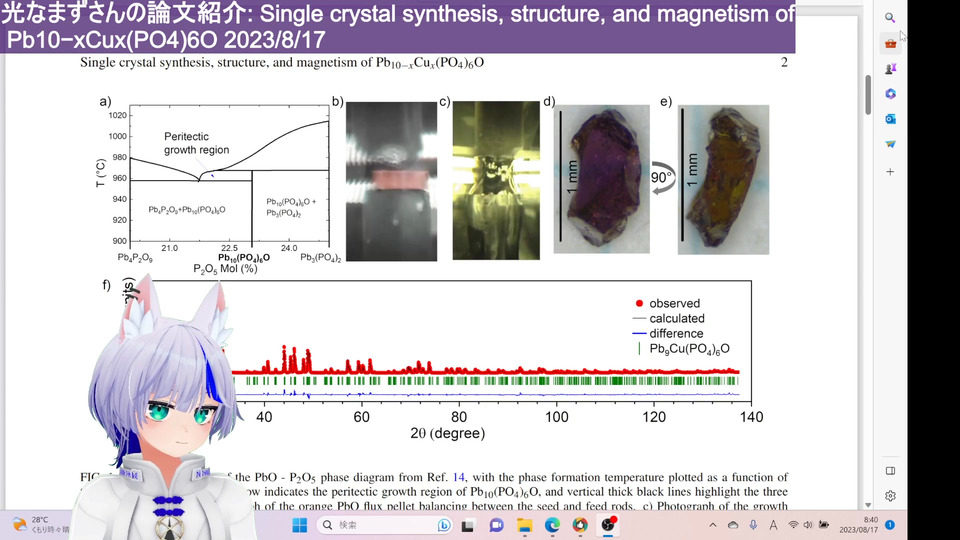Click the 'calculated' legend entry
This screenshot has width=960, height=540.
tap(669, 318)
